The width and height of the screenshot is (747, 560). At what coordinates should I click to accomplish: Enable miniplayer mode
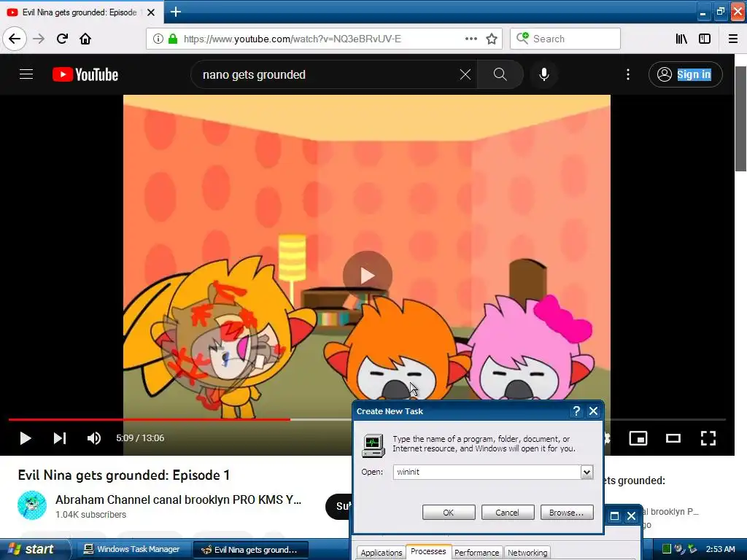click(x=638, y=438)
